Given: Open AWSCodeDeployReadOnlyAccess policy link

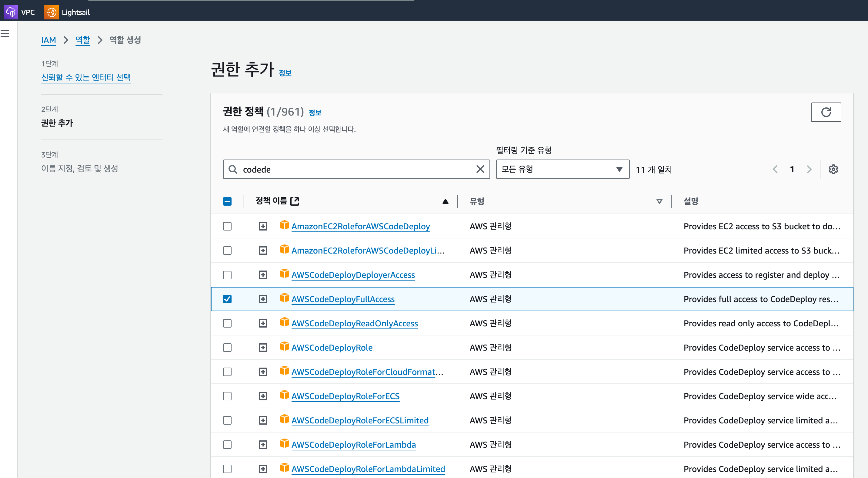Looking at the screenshot, I should (x=355, y=323).
